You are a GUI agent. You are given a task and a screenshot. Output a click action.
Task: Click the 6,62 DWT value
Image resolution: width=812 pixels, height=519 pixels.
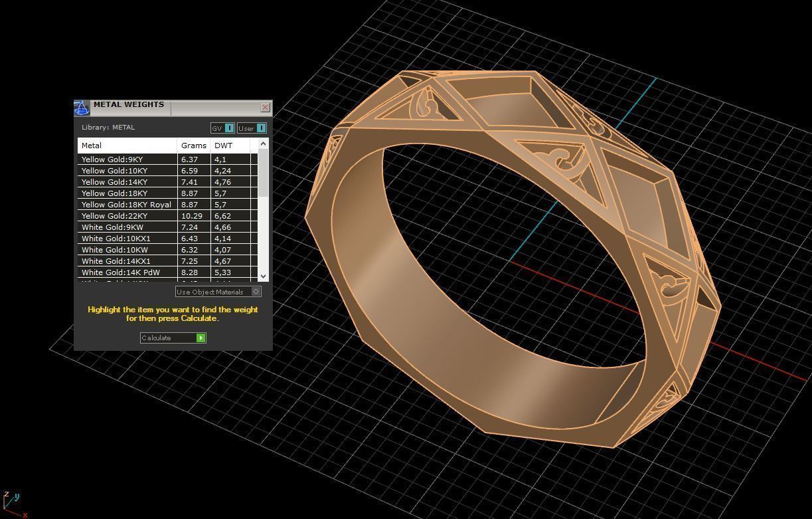click(x=222, y=216)
